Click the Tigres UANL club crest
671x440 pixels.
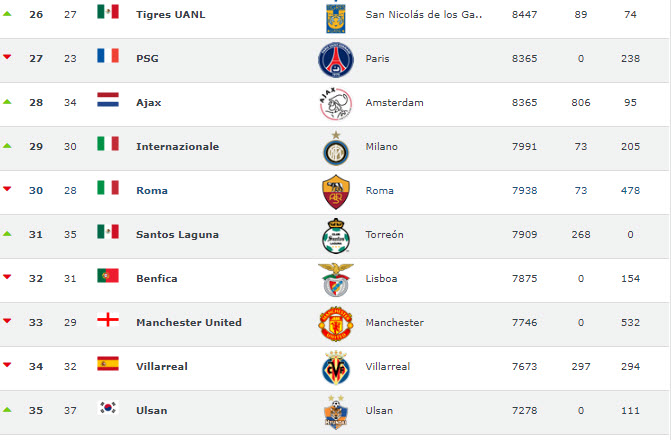click(x=335, y=15)
